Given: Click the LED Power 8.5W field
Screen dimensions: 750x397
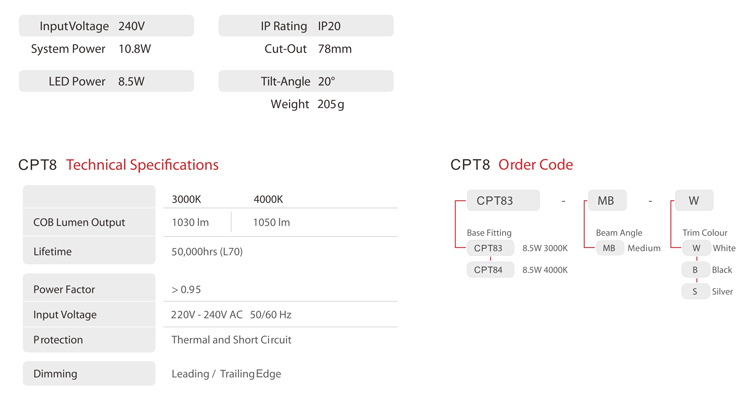Looking at the screenshot, I should [x=106, y=81].
